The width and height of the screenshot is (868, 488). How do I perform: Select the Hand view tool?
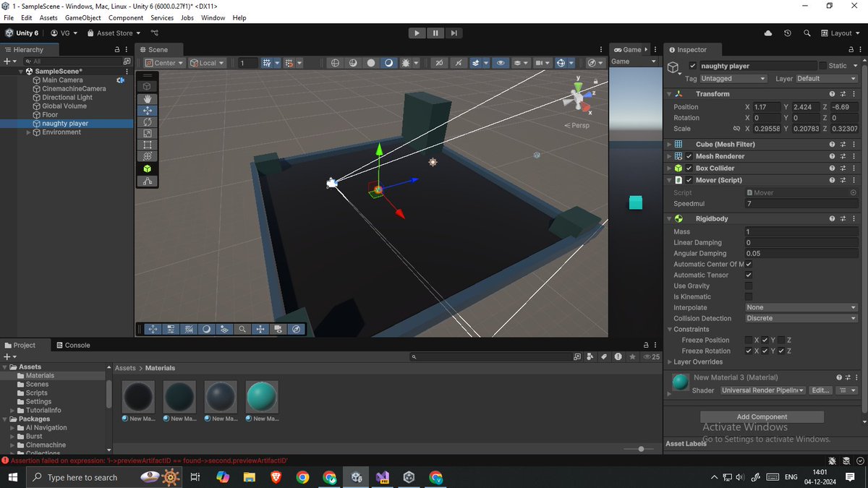pos(148,98)
